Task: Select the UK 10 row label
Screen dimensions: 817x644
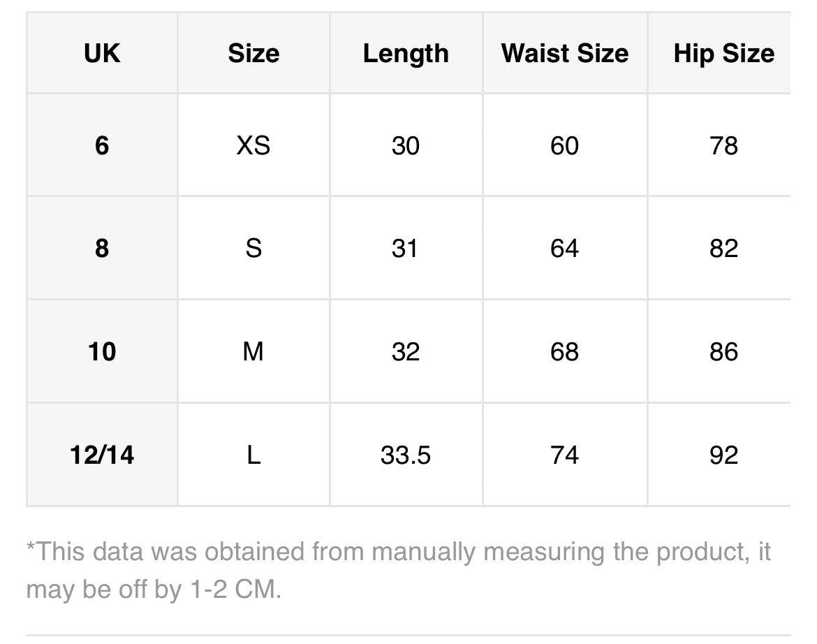Action: click(x=102, y=351)
